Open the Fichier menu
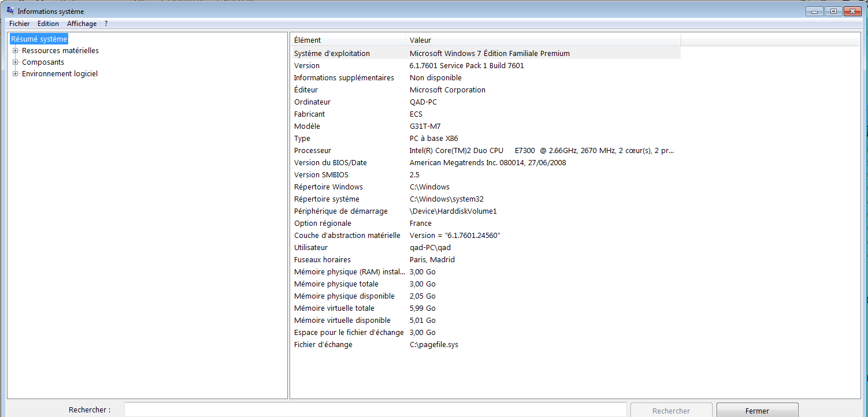Screen dimensions: 868x417 19,24
